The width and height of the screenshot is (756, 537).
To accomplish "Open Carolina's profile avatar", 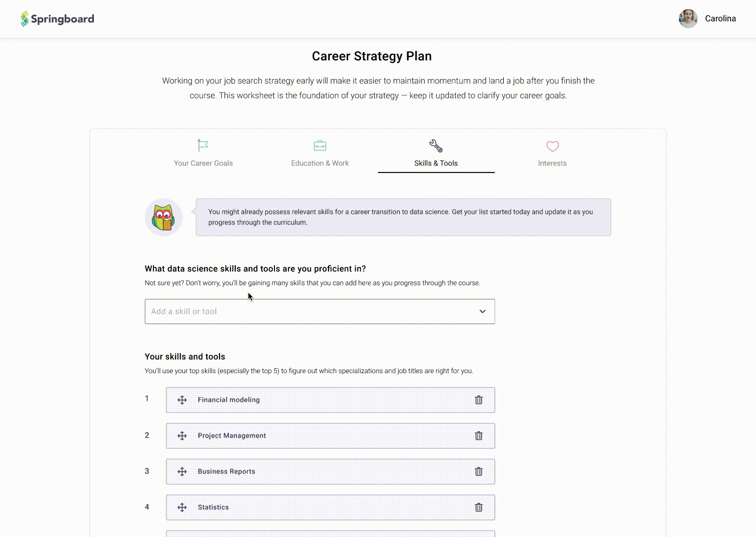I will point(688,18).
